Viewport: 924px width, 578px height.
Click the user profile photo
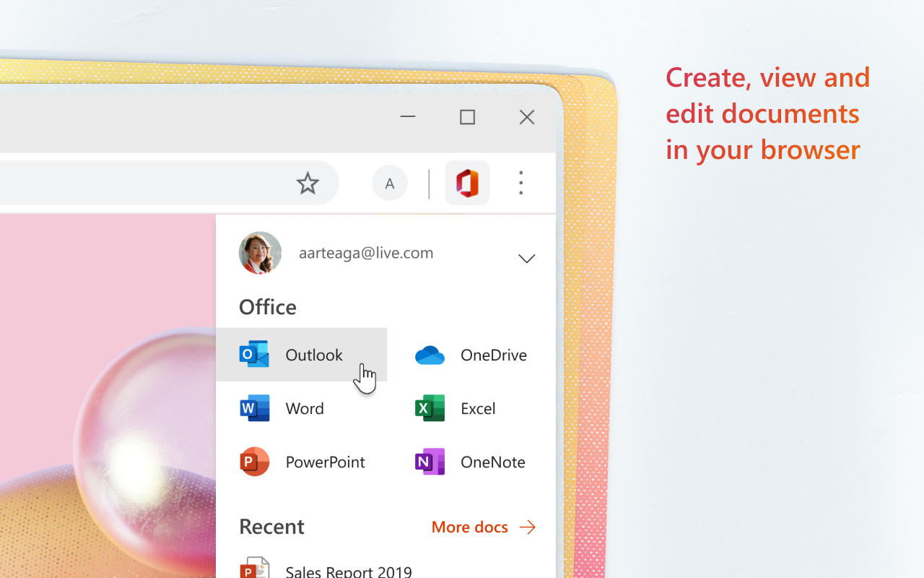pos(260,253)
